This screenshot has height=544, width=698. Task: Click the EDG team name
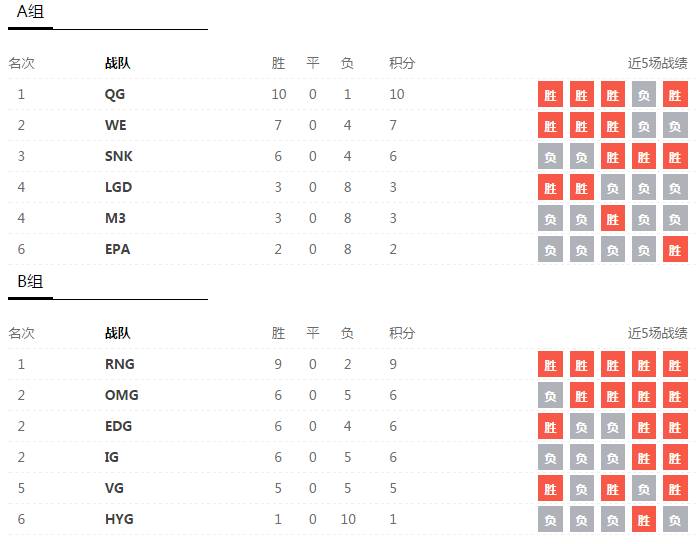(x=119, y=426)
